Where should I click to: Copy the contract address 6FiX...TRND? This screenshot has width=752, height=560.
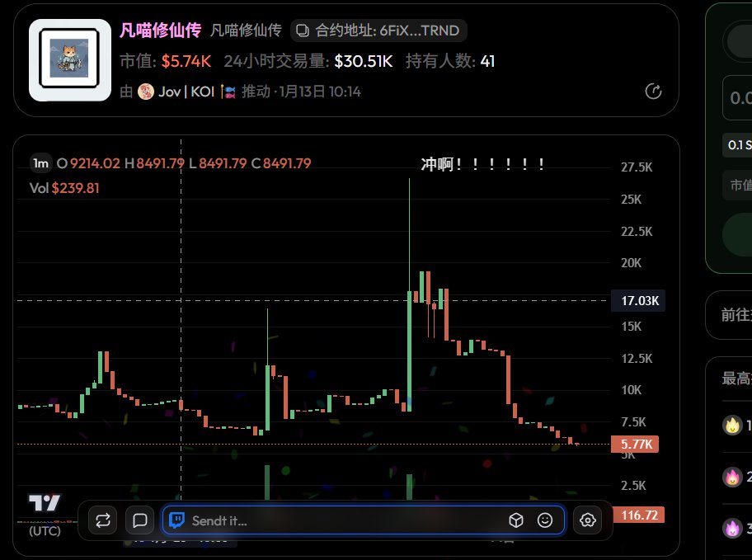tap(378, 31)
